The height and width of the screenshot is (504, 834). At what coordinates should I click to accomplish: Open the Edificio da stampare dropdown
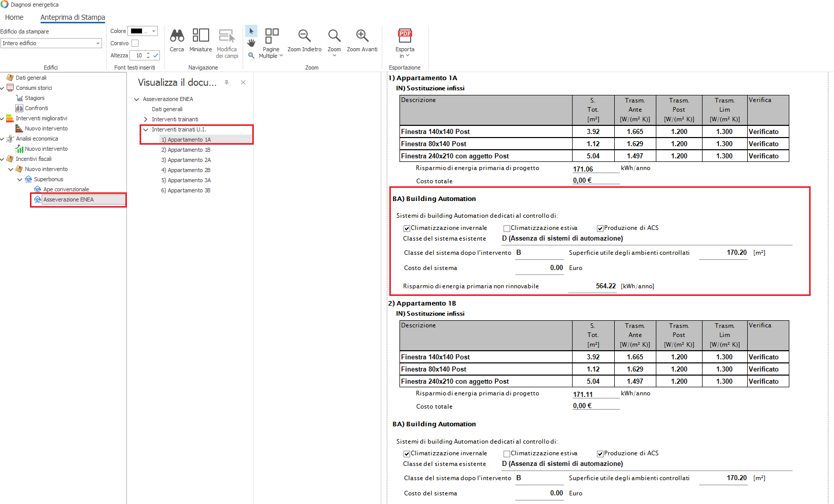(98, 44)
